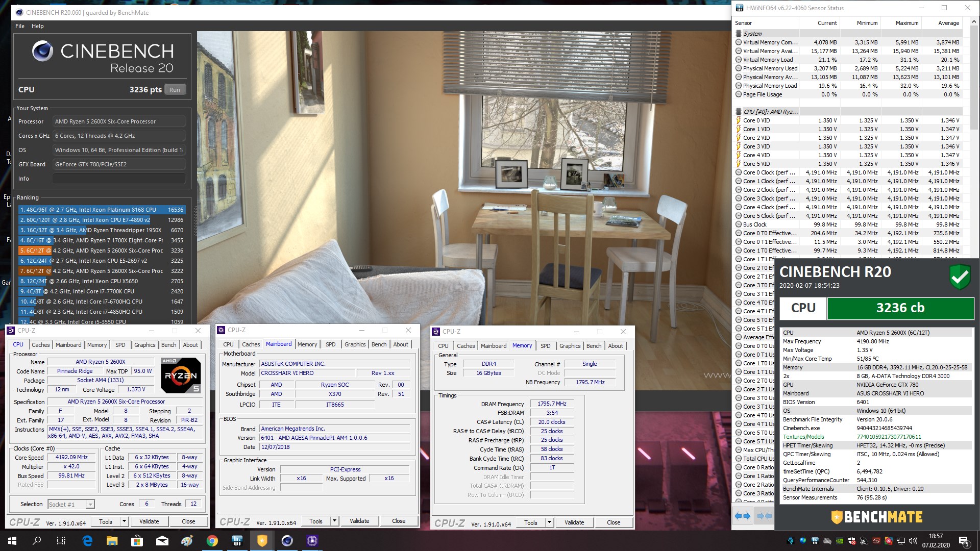980x551 pixels.
Task: Click Tools button in Memory CPU-Z window
Action: click(531, 522)
